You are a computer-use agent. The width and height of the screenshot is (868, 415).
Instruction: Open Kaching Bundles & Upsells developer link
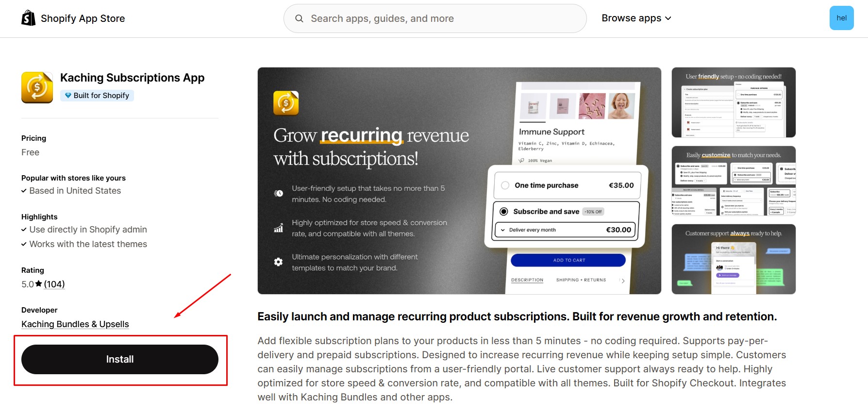(75, 324)
